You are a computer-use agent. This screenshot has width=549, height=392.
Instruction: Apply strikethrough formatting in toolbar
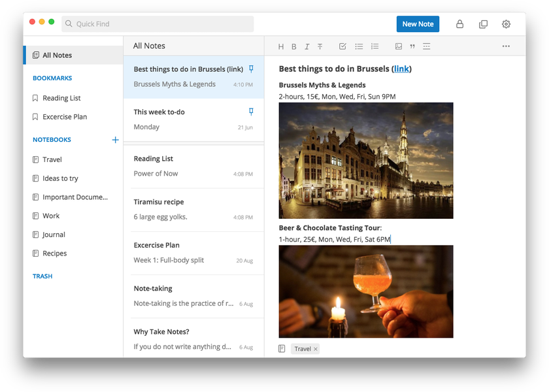tap(320, 46)
